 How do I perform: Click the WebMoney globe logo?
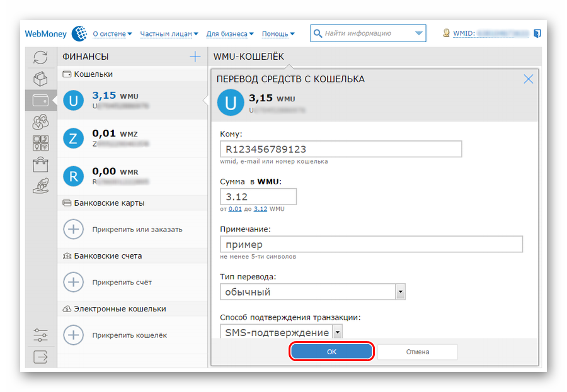pyautogui.click(x=79, y=33)
